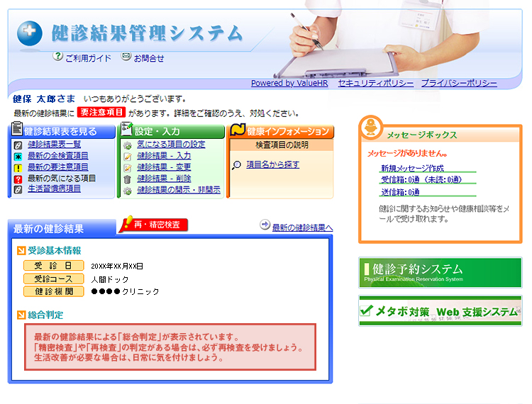Open 送信箱 sent box link

[400, 192]
